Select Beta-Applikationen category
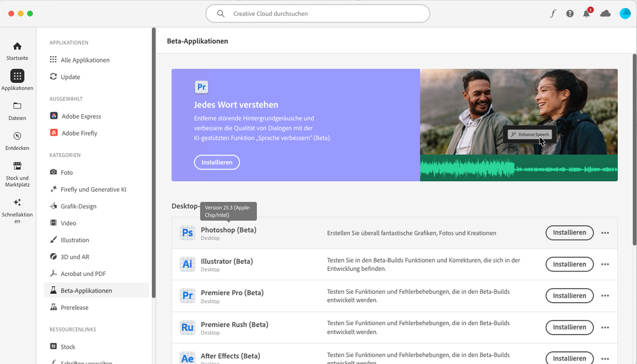The image size is (637, 364). tap(96, 291)
